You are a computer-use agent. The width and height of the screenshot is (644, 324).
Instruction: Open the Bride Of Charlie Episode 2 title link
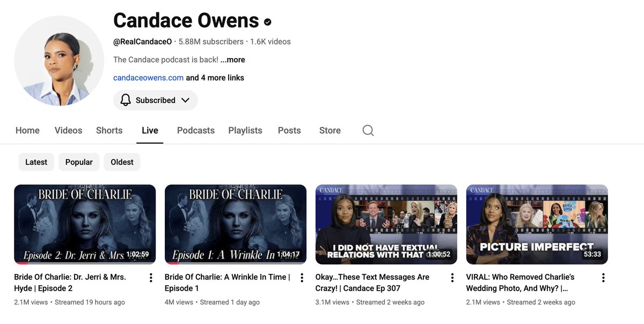[x=70, y=283]
